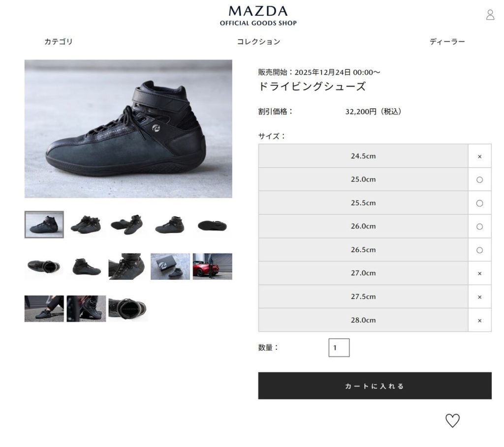
Task: Open the user account icon
Action: [x=490, y=14]
